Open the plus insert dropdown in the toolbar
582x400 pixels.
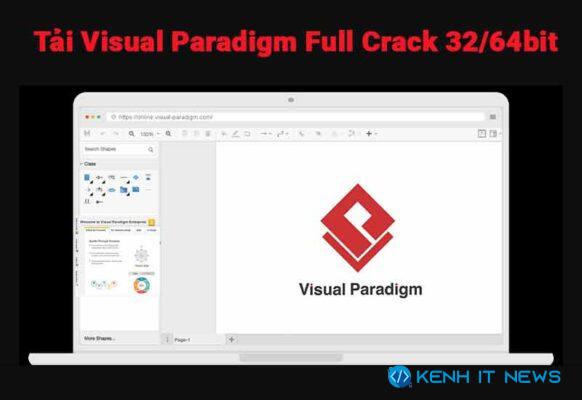point(371,134)
